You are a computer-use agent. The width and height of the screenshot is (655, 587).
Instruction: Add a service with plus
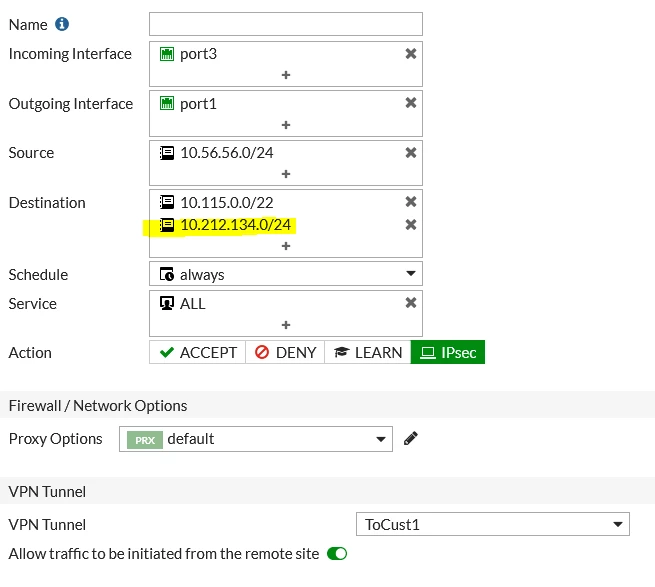click(286, 325)
